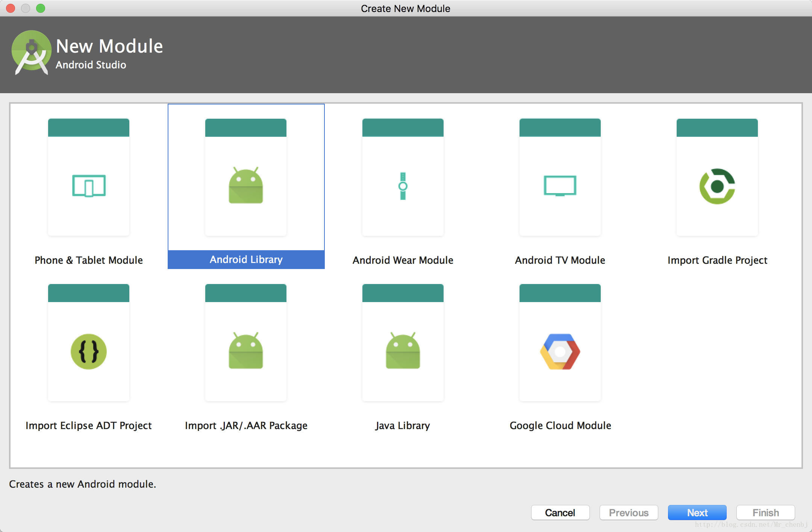The image size is (812, 532).
Task: Click the New Module heading text
Action: point(109,46)
